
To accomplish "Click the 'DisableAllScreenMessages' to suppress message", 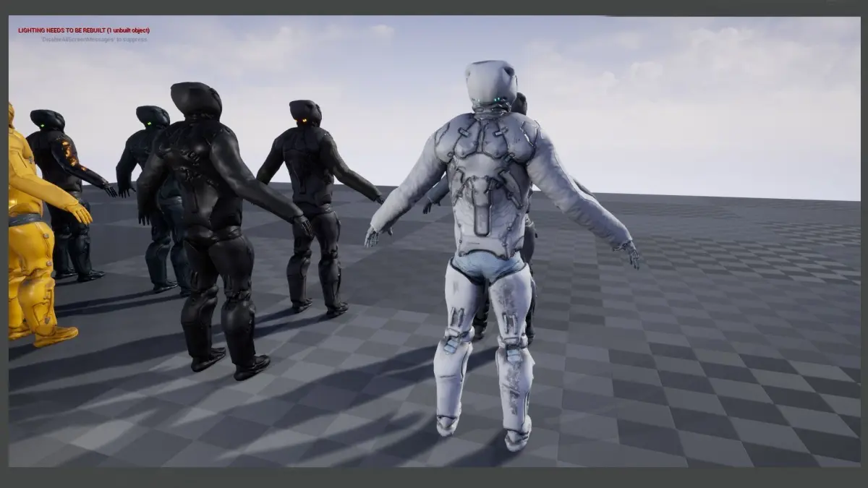I will pyautogui.click(x=94, y=39).
